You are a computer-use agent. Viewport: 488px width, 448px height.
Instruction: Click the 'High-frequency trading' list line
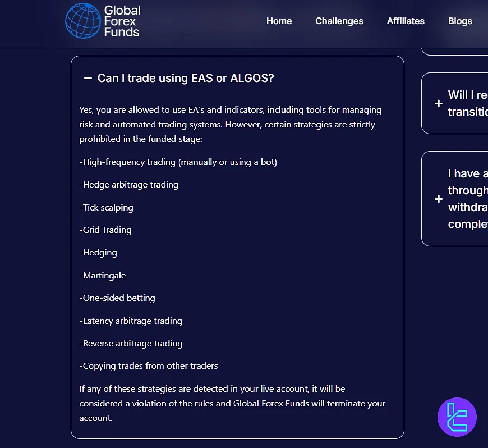(178, 162)
